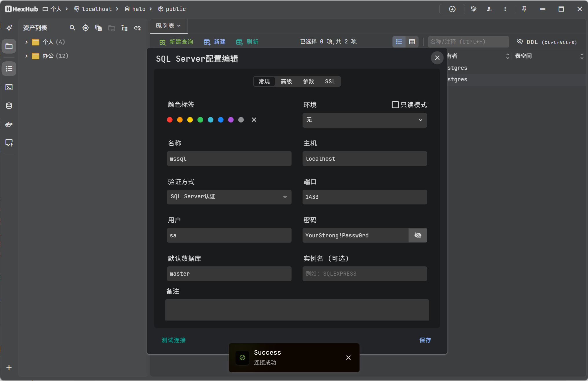Clear the color label with X
This screenshot has width=588, height=381.
[254, 120]
